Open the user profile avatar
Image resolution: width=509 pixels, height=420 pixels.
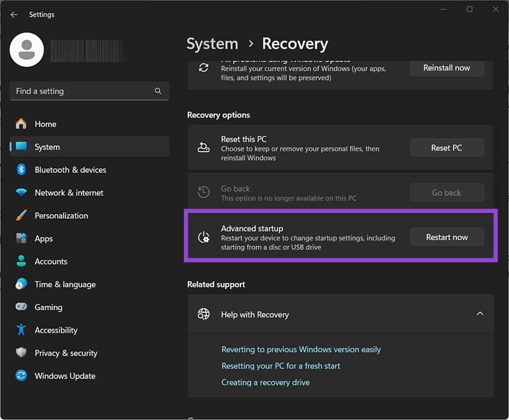pos(27,50)
